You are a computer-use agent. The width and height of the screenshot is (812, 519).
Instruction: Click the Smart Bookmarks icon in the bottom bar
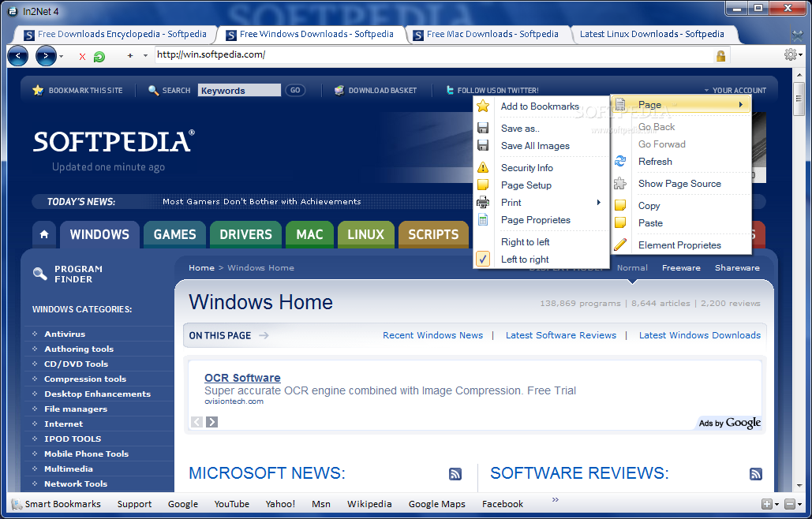click(x=17, y=504)
